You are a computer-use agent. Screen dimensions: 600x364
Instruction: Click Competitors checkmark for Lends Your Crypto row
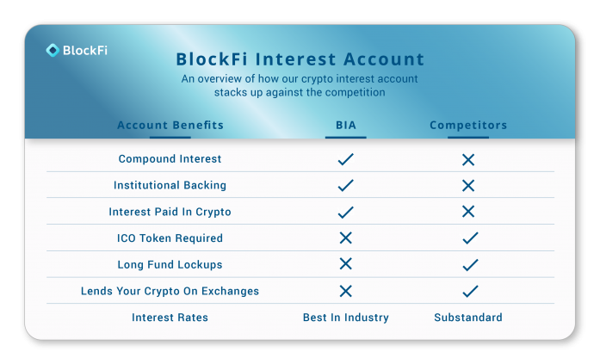[x=470, y=292]
